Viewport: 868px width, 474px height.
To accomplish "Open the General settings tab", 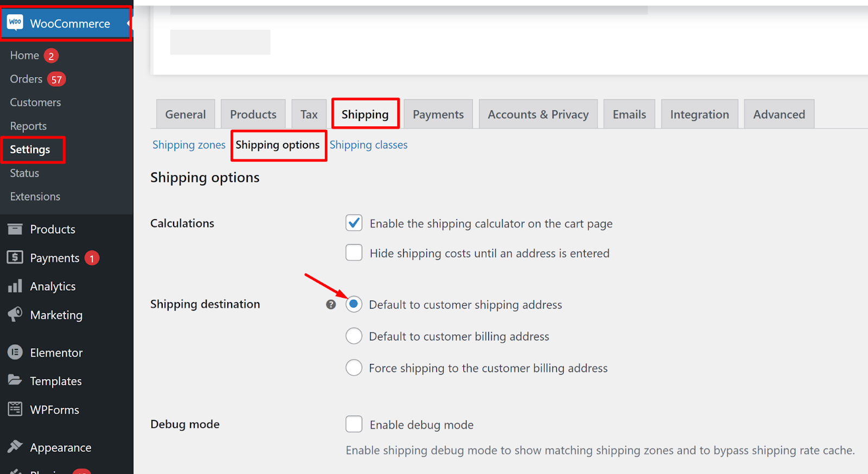I will 186,114.
